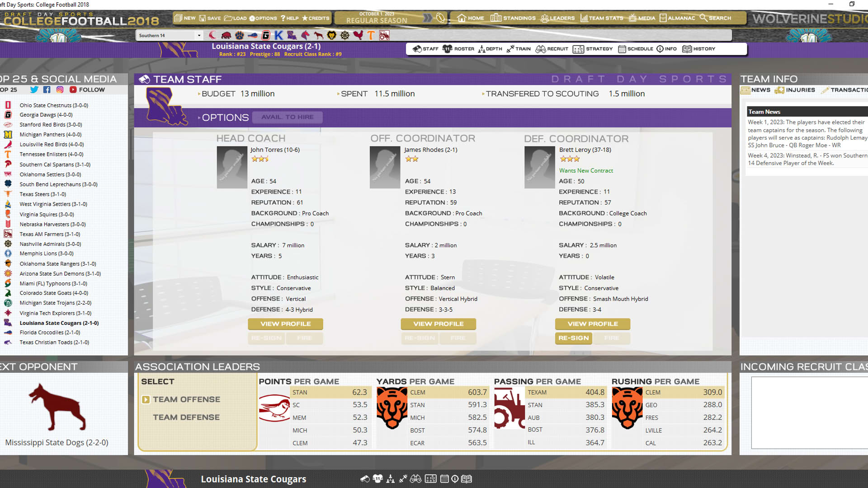Save the game from top toolbar
Image resolution: width=868 pixels, height=488 pixels.
pyautogui.click(x=210, y=18)
